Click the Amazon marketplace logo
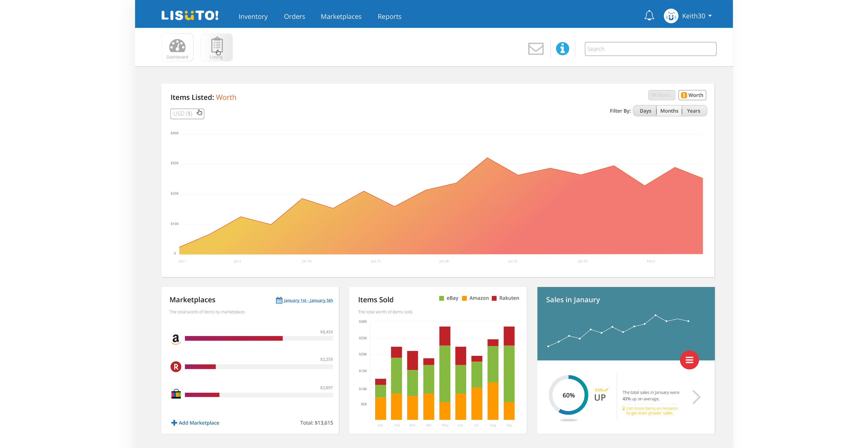 (x=176, y=339)
